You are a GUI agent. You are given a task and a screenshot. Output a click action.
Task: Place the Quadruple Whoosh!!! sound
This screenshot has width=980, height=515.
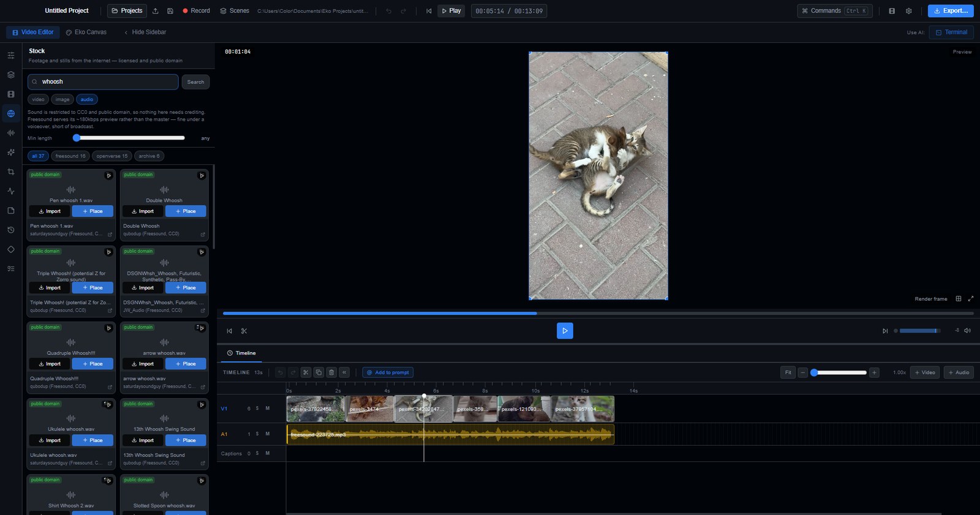coord(92,364)
